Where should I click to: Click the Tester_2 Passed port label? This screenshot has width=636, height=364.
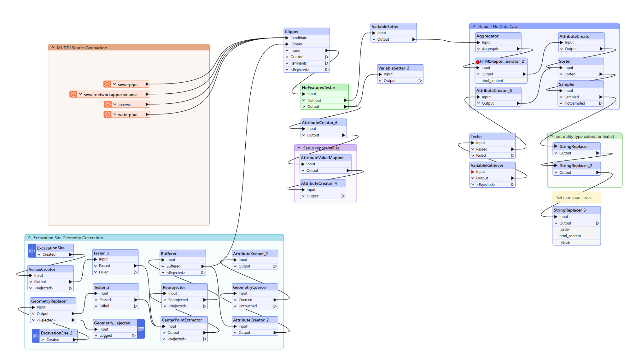[105, 300]
